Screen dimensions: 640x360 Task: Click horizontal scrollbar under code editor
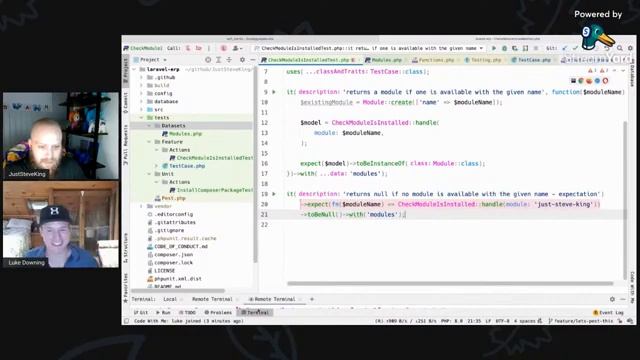coord(450,283)
